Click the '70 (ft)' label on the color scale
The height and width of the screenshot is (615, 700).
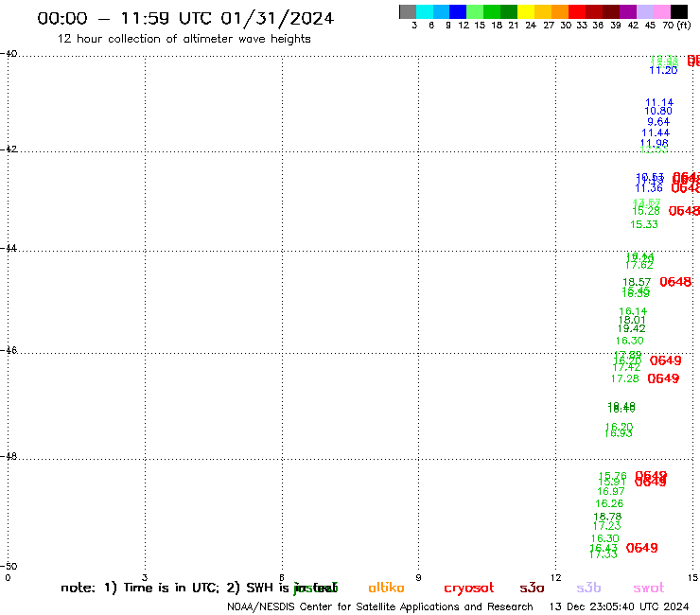pos(676,26)
